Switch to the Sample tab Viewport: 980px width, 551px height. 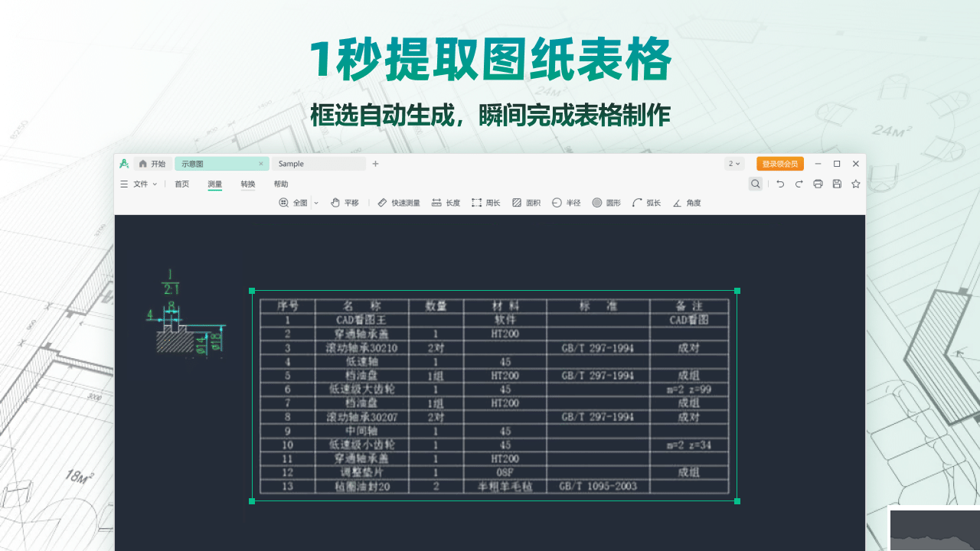tap(318, 164)
